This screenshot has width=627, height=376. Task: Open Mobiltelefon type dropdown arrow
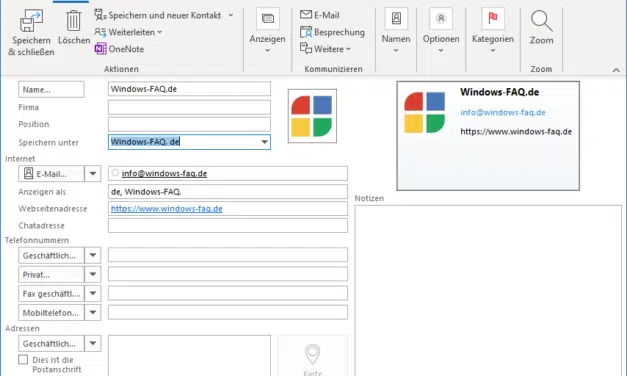(93, 312)
